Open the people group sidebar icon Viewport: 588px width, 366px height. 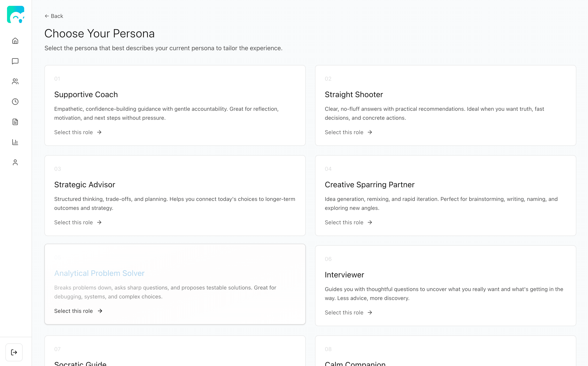pyautogui.click(x=15, y=81)
